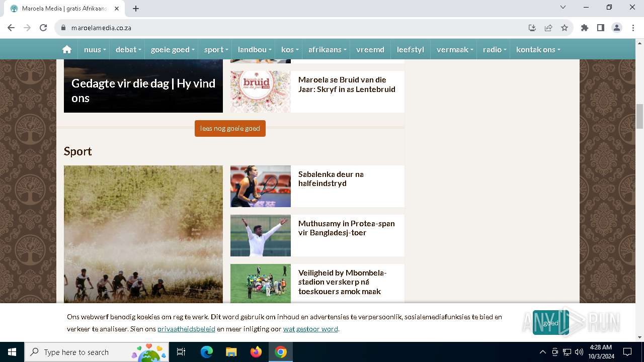This screenshot has height=362, width=644.
Task: Click Mbombela stadium thumbnail
Action: click(x=261, y=284)
